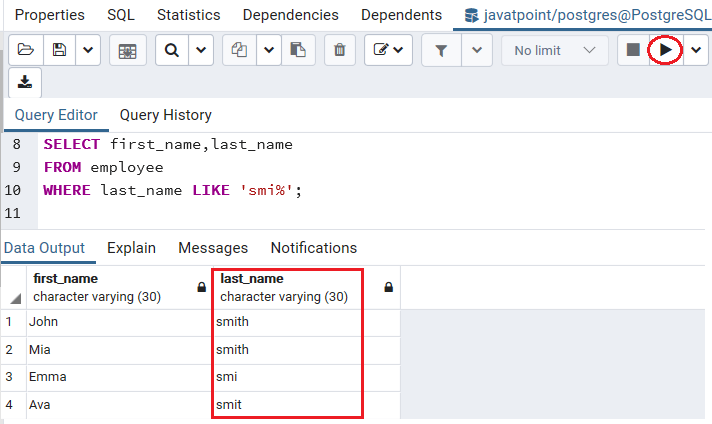The image size is (712, 424).
Task: Select row number 2 header
Action: click(x=13, y=350)
